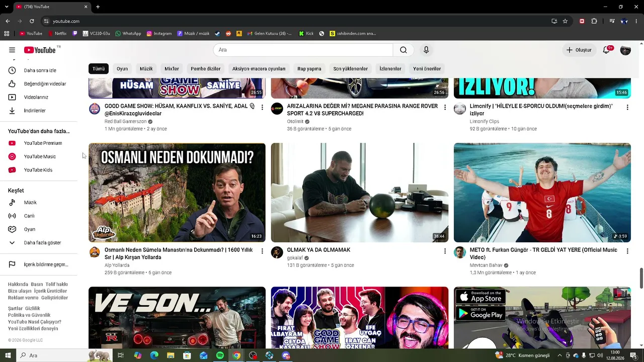
Task: Select the Son yüklenenler filter chip
Action: tap(350, 69)
